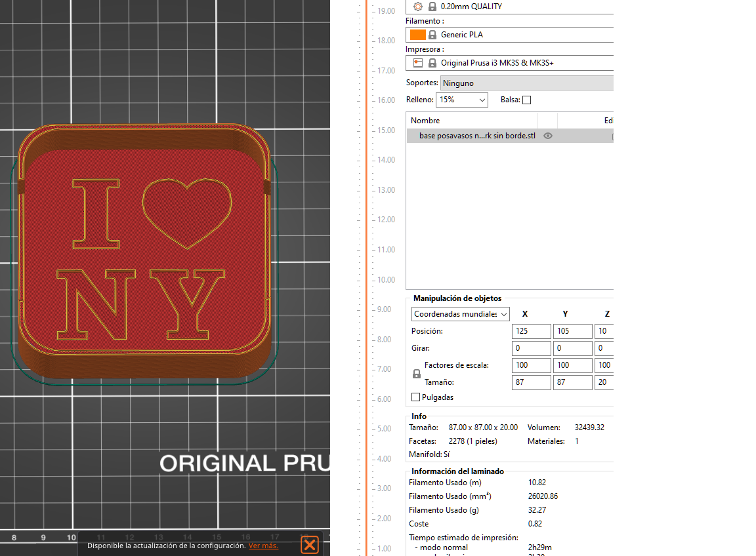The height and width of the screenshot is (556, 756).
Task: Click the orange filament color swatch
Action: (x=418, y=35)
